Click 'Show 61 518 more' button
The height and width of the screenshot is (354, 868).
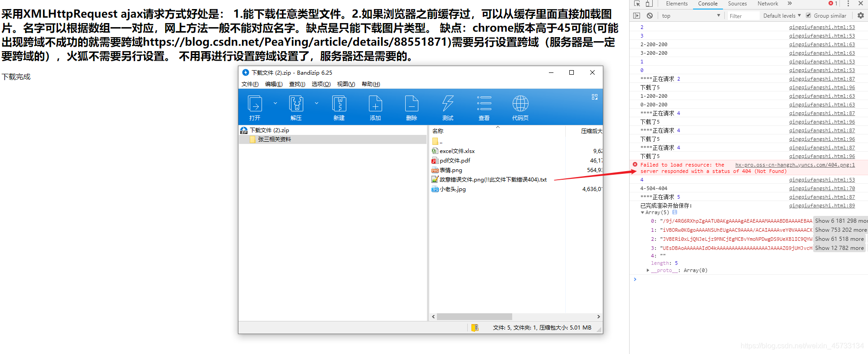(x=839, y=239)
